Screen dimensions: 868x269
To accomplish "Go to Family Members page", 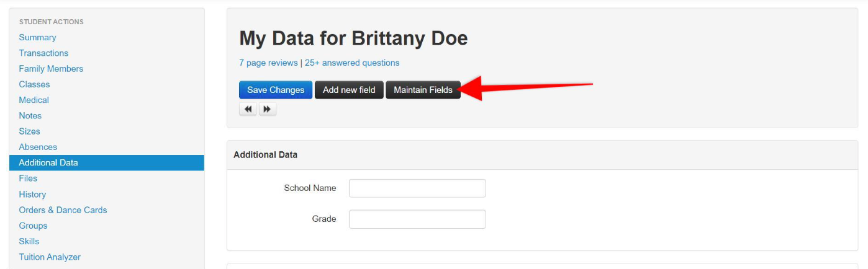I will (x=51, y=69).
